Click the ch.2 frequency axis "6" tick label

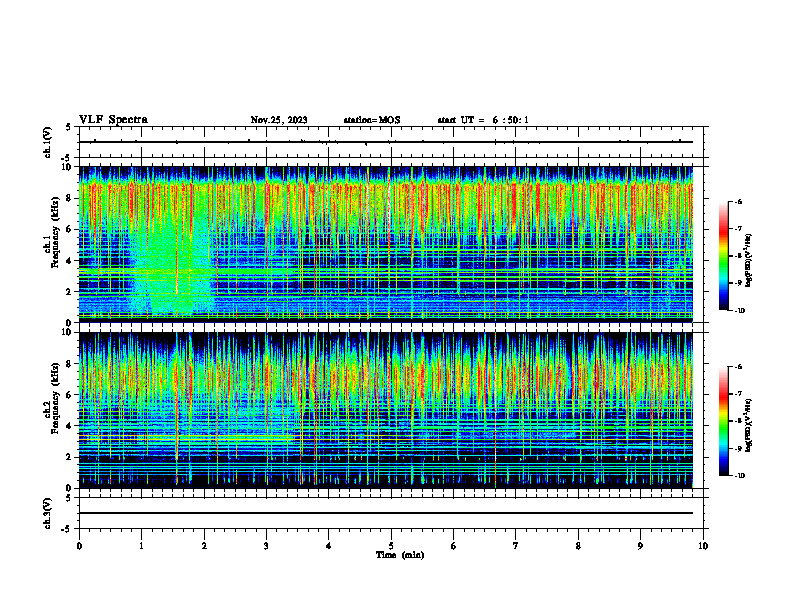click(70, 395)
